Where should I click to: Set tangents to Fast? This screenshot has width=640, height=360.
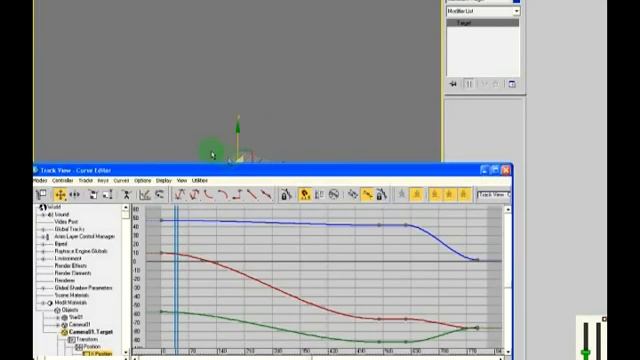click(209, 195)
